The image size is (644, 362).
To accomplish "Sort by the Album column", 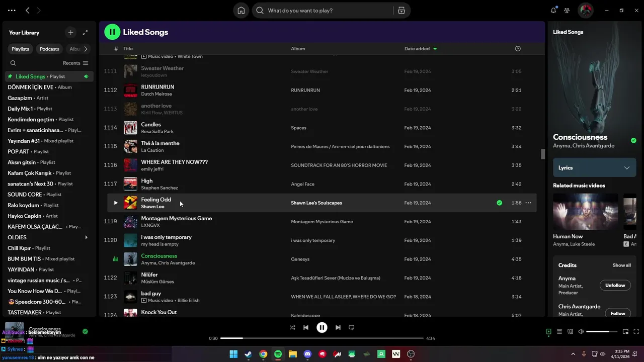I will 298,49.
